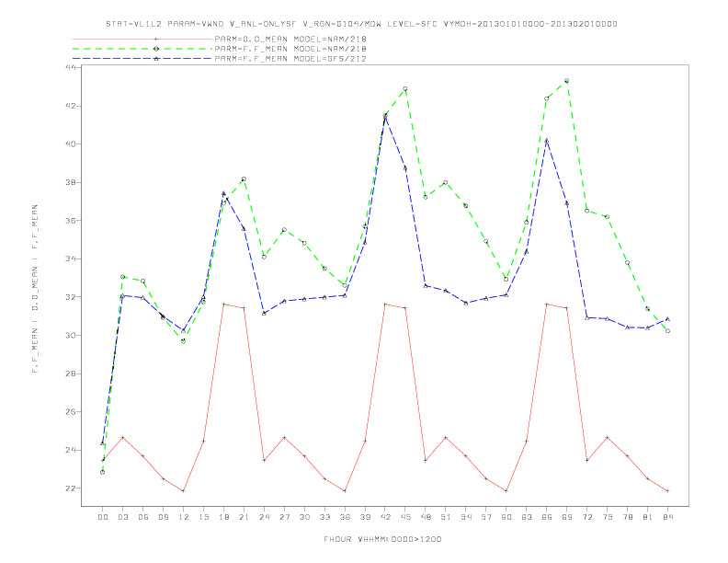Click x-axis tick label 12
The height and width of the screenshot is (563, 728).
184,517
